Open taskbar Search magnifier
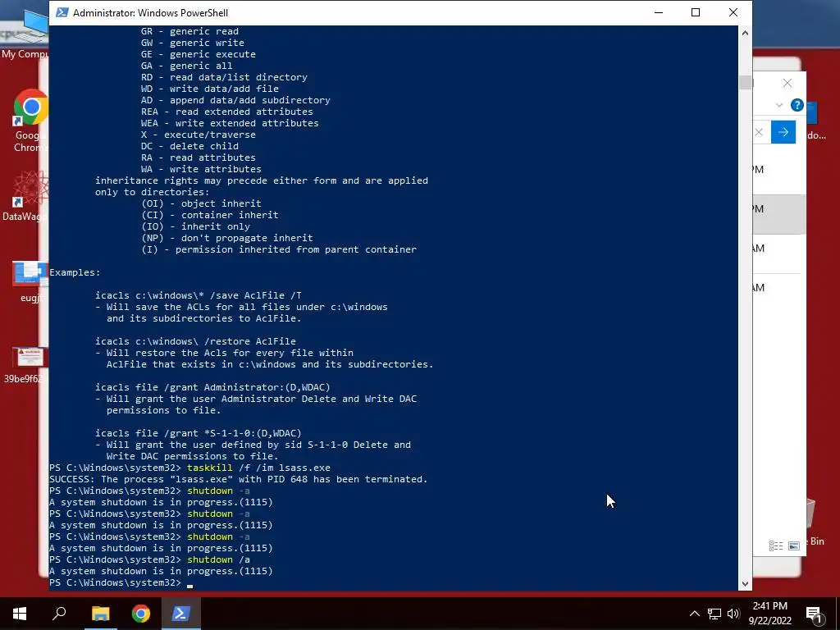Image resolution: width=840 pixels, height=630 pixels. click(59, 614)
